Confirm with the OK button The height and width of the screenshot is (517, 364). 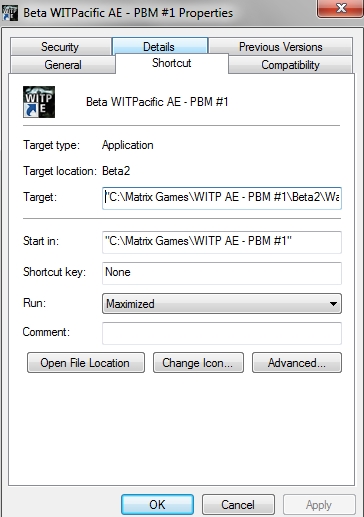157,505
